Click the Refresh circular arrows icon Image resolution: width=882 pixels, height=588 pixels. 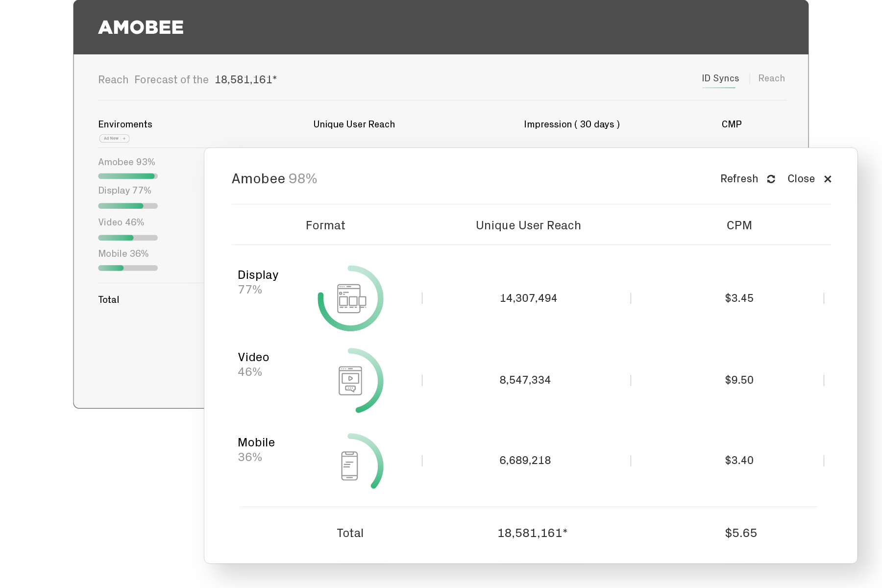pyautogui.click(x=771, y=179)
